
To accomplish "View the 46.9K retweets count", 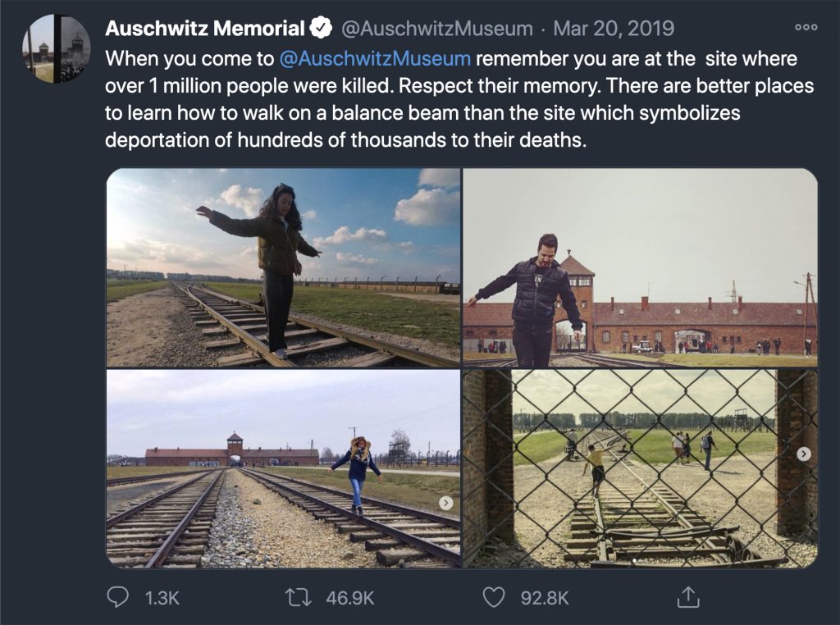I will click(x=349, y=598).
